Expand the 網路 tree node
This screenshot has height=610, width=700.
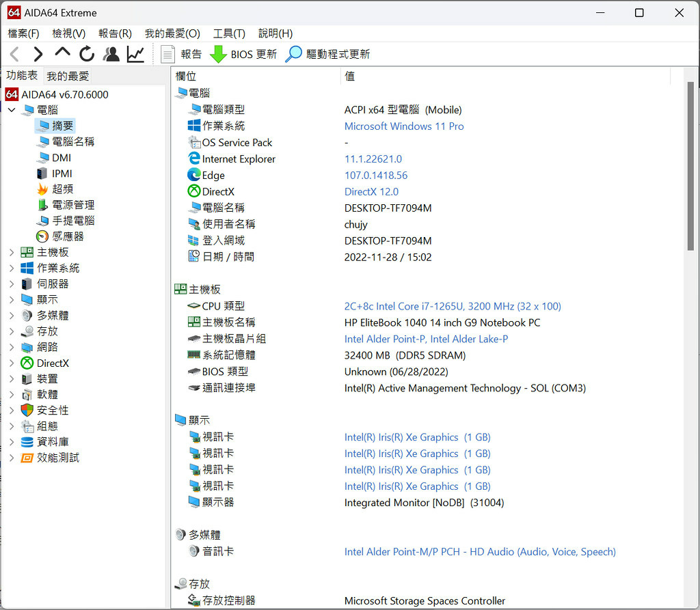(x=12, y=347)
